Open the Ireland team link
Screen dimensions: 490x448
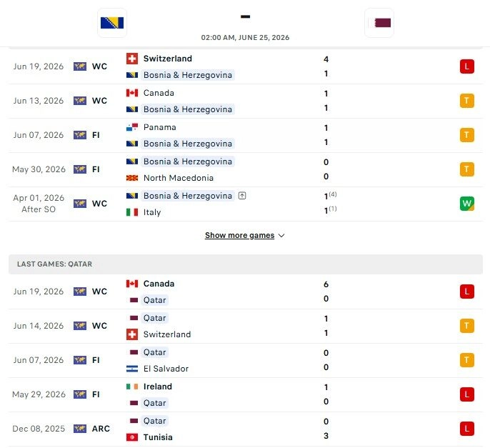coord(157,387)
